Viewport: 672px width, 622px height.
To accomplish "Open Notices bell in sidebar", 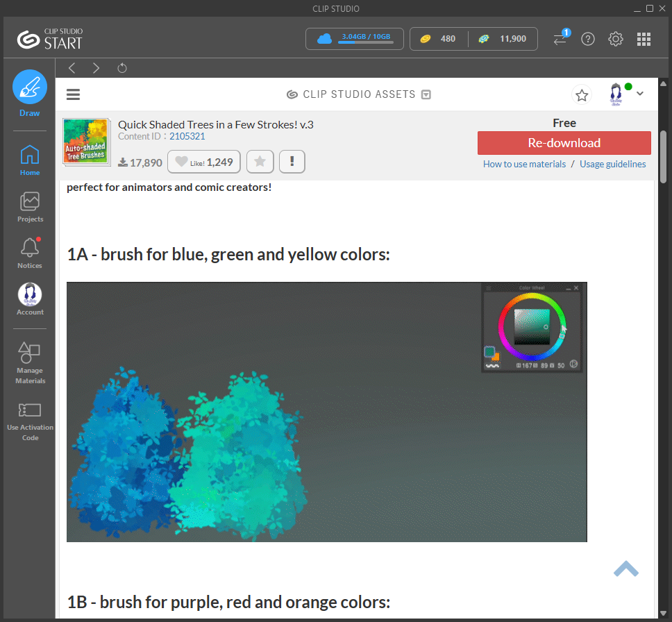I will (x=30, y=253).
